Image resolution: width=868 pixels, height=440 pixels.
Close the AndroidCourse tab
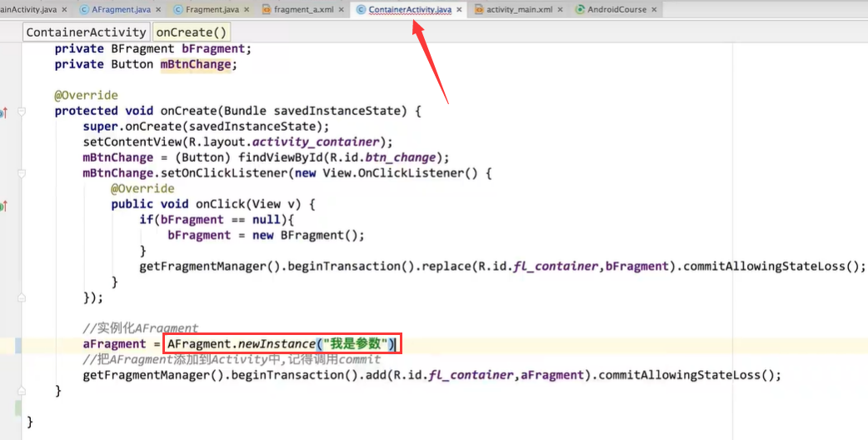(x=654, y=9)
